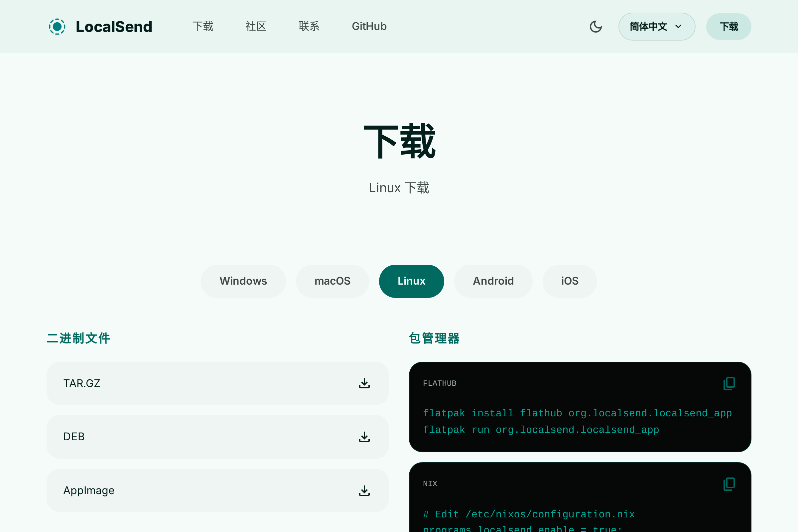Open the 社区 navigation link

(256, 27)
